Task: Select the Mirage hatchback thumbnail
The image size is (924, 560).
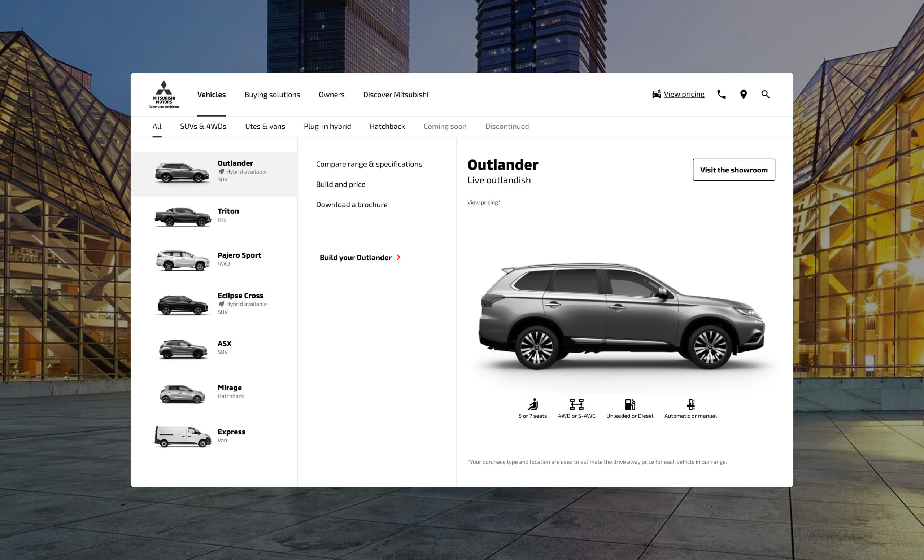Action: click(x=182, y=394)
